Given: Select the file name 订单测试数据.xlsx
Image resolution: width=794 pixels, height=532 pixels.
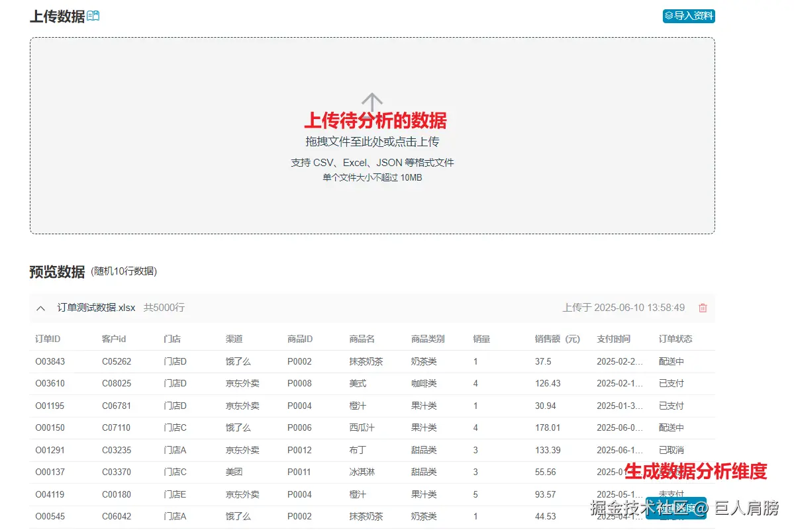Looking at the screenshot, I should tap(96, 308).
